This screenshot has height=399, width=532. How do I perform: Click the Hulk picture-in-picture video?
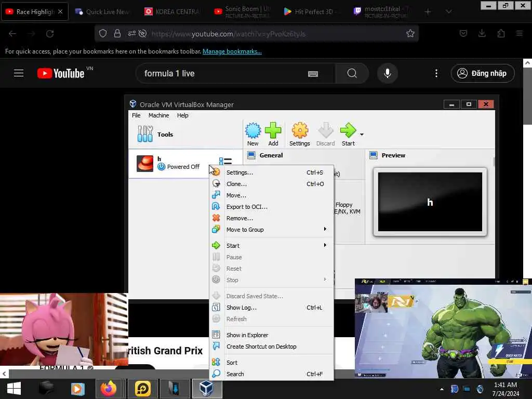(443, 328)
